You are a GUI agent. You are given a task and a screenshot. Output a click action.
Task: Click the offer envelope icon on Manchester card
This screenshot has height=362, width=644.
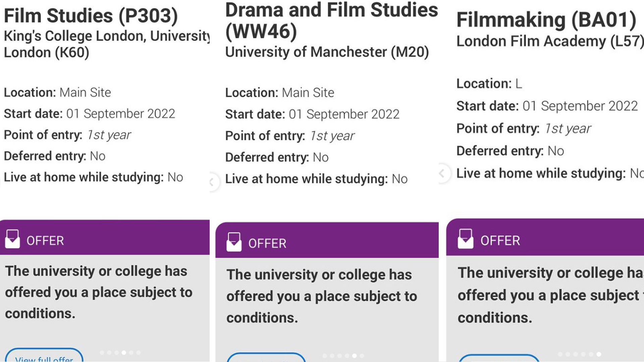pyautogui.click(x=234, y=242)
